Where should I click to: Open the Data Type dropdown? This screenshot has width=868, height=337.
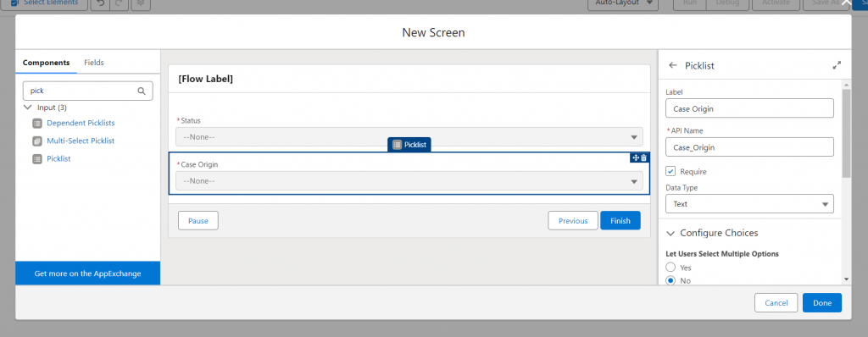point(749,203)
